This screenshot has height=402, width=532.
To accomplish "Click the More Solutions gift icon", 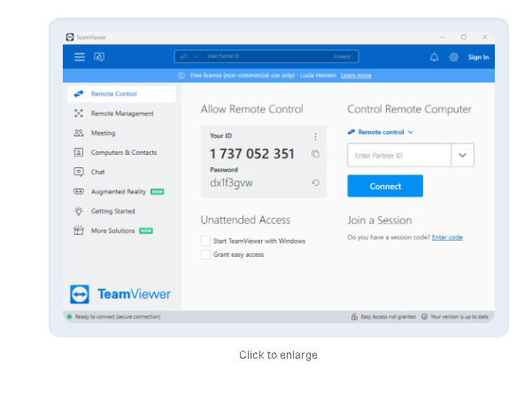I will tap(79, 230).
